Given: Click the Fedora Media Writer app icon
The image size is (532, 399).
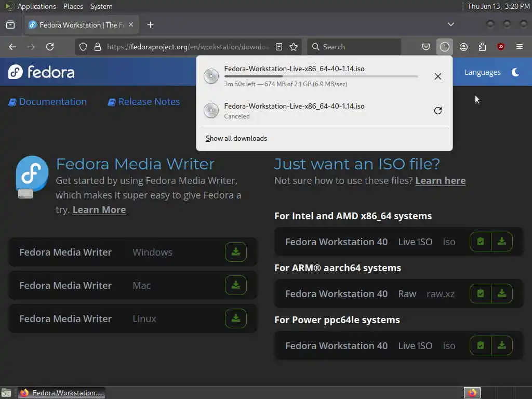Looking at the screenshot, I should (32, 177).
